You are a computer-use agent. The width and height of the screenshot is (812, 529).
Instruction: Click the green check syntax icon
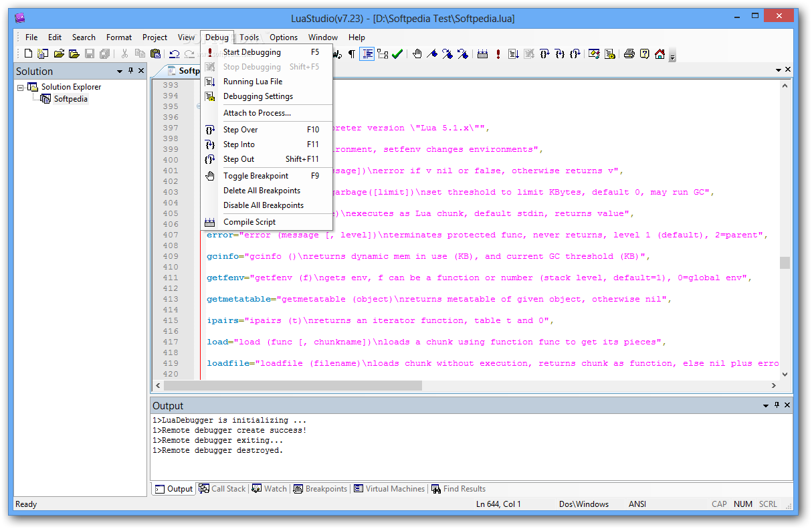(397, 54)
